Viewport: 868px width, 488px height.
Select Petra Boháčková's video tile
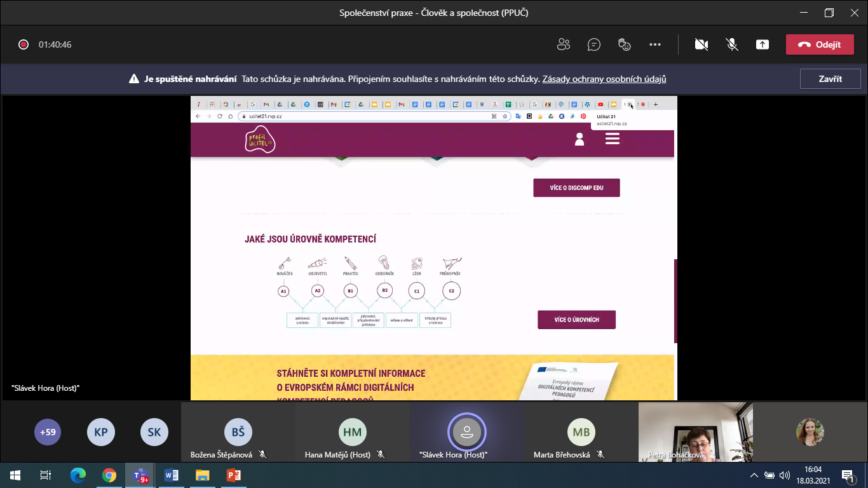pos(695,432)
